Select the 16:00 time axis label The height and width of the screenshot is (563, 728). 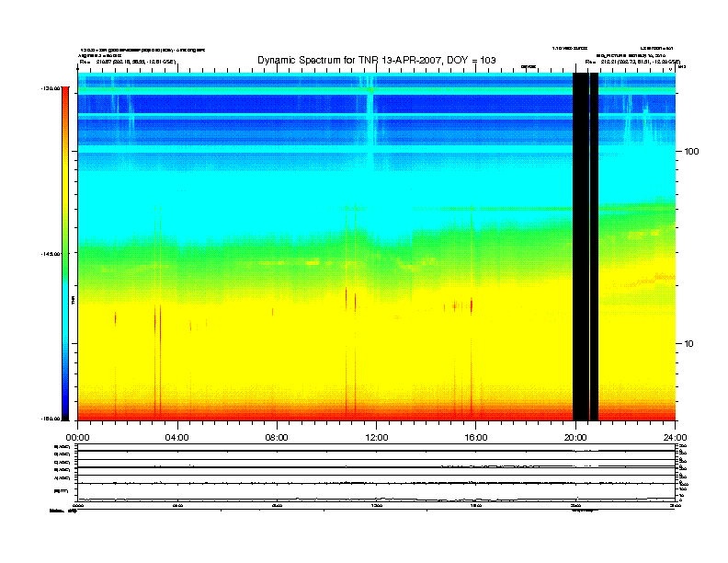pyautogui.click(x=476, y=438)
